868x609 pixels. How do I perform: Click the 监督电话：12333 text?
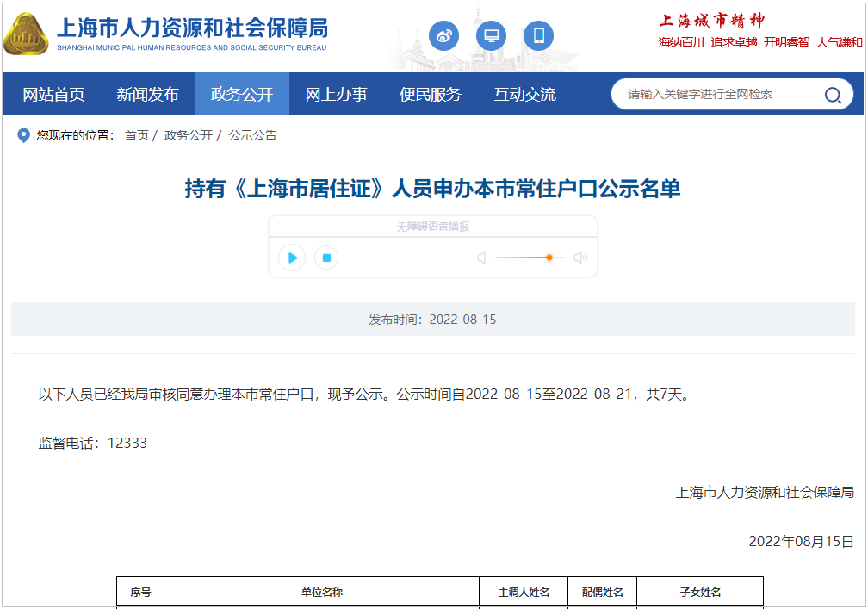pos(92,443)
